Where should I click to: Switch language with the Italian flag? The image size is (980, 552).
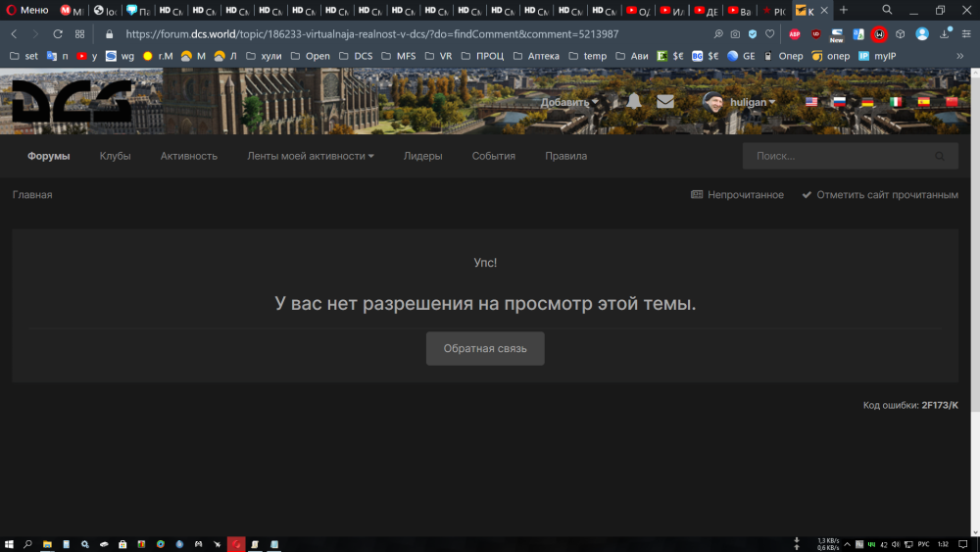(x=896, y=101)
